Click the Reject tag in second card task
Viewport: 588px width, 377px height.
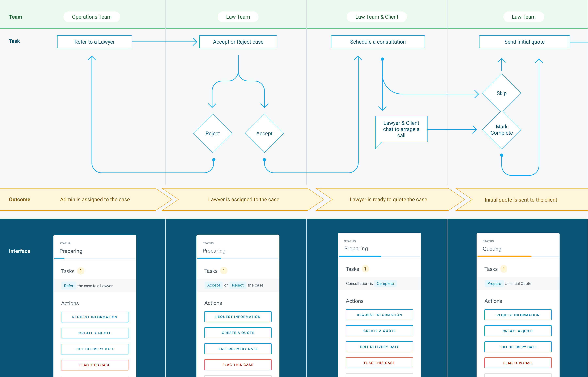tap(238, 285)
